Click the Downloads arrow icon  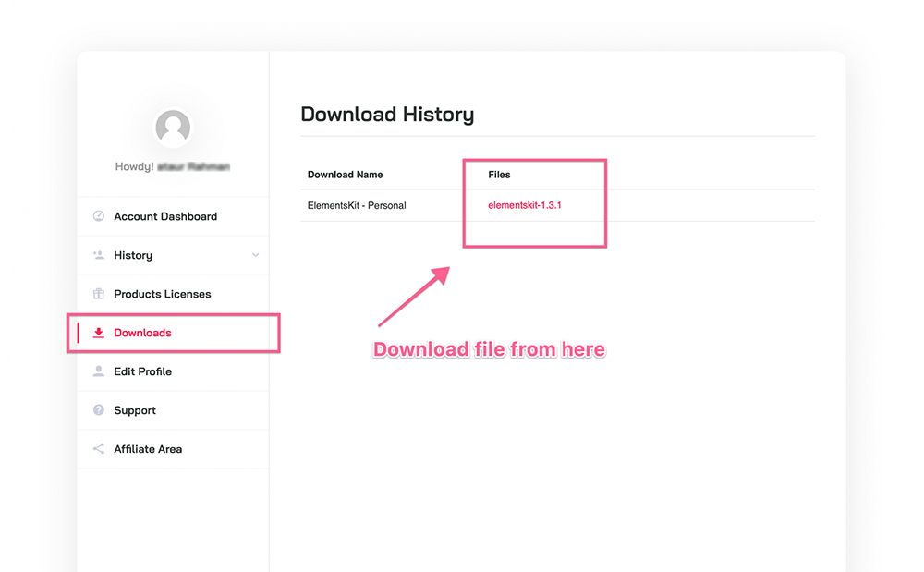click(x=99, y=333)
